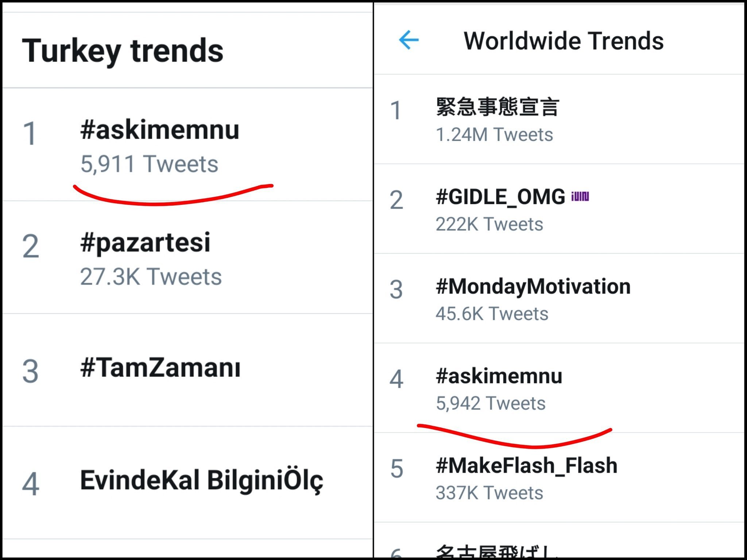Image resolution: width=747 pixels, height=560 pixels.
Task: Select the #GIDLE_OMG hashtag
Action: coord(500,197)
